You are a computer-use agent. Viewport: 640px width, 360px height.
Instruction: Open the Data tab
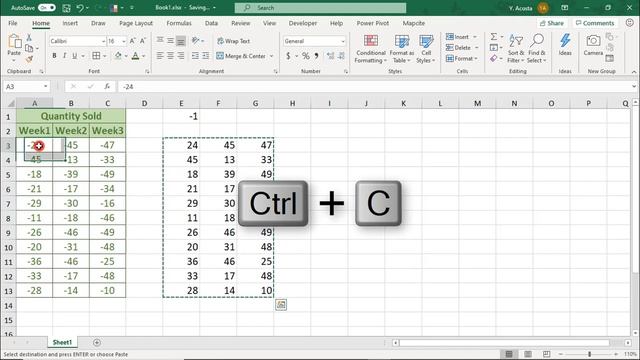pos(211,23)
